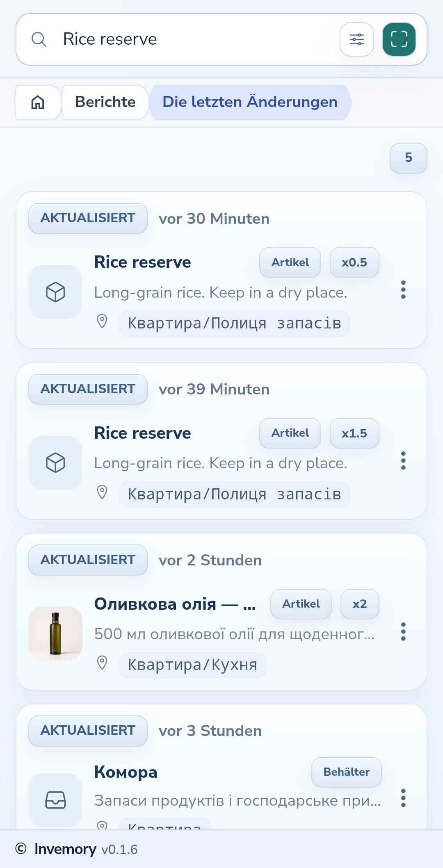
Task: Open the search filter settings icon
Action: (356, 39)
